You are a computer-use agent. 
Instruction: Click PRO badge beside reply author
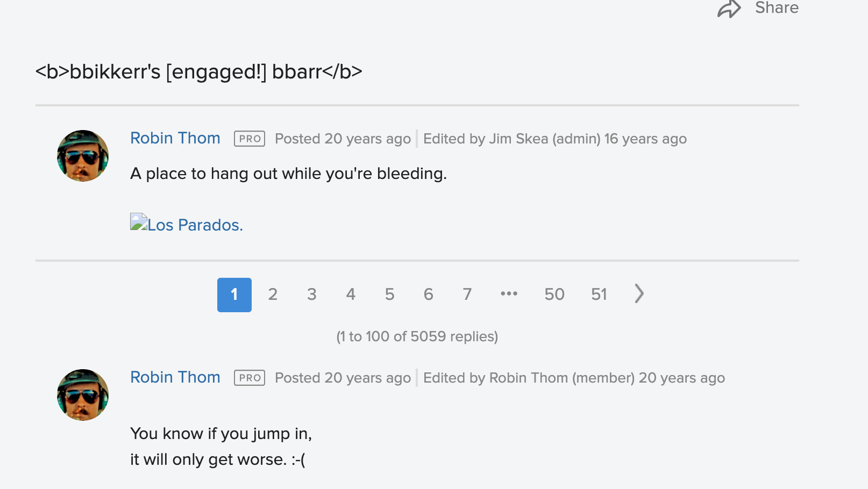[x=250, y=378]
